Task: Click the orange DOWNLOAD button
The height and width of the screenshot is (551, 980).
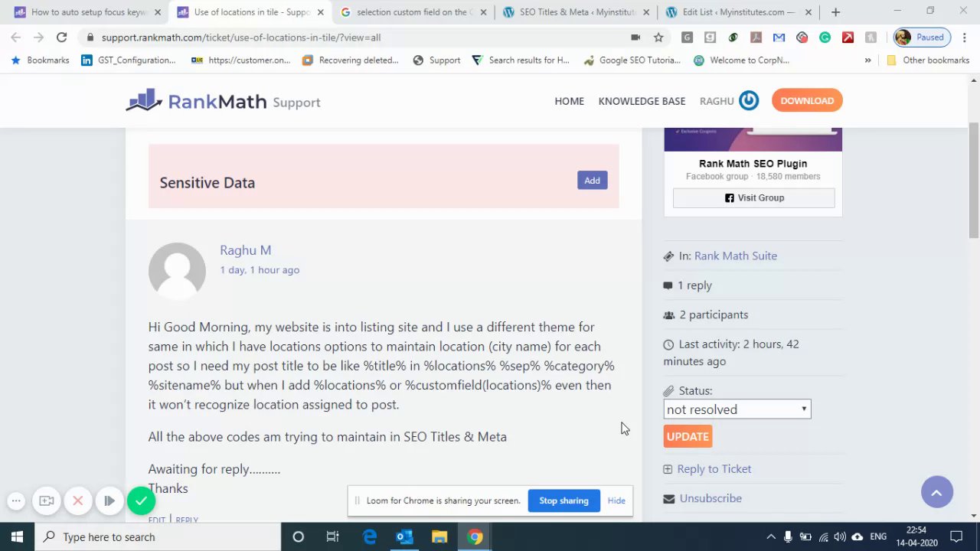Action: (x=807, y=100)
